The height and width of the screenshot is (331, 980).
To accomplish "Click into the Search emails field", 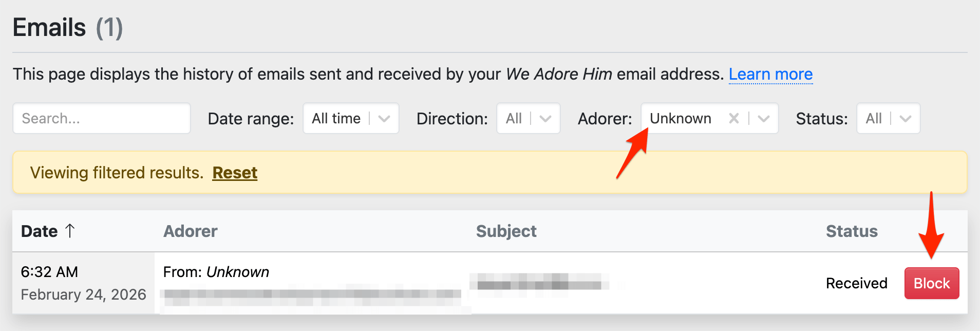I will point(102,119).
